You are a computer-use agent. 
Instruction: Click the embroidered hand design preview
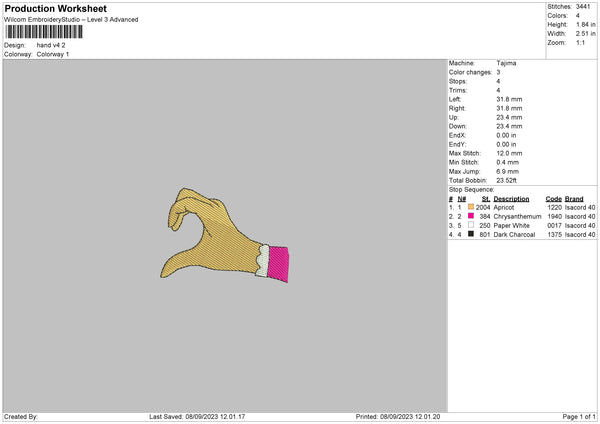point(224,235)
